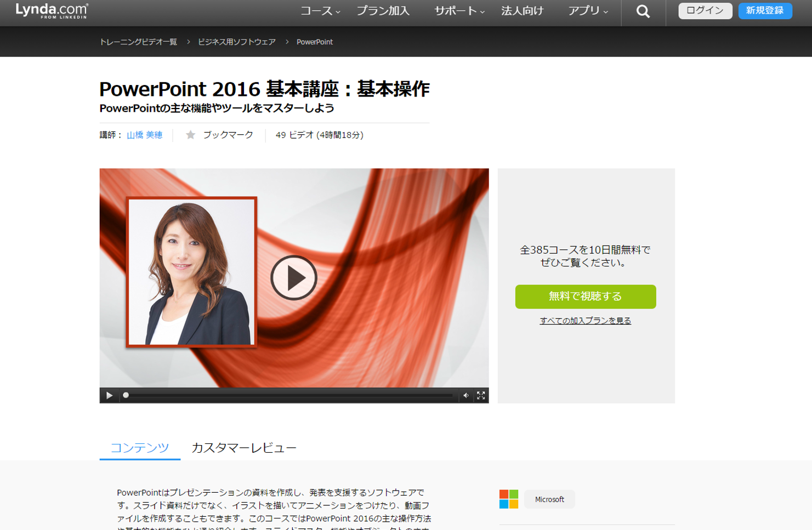The width and height of the screenshot is (812, 530).
Task: Expand the アプリ dropdown menu
Action: pos(588,11)
